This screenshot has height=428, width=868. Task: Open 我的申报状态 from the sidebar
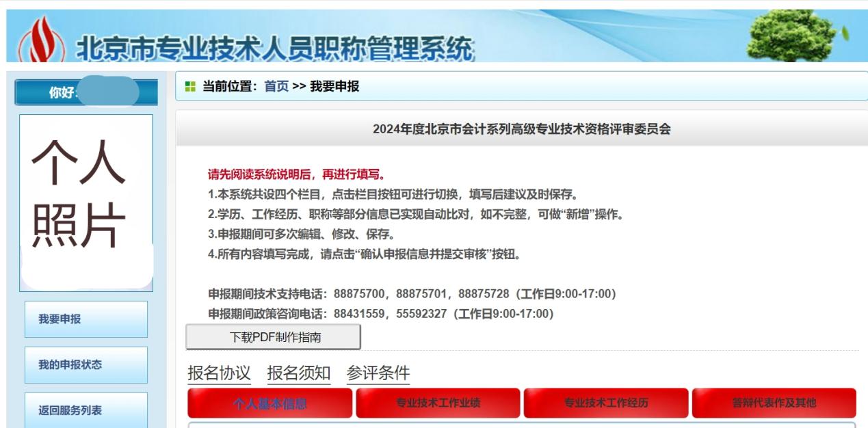[87, 364]
